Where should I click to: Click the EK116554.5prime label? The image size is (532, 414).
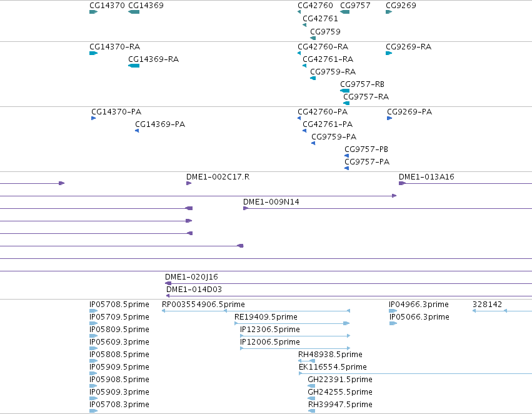coord(333,367)
